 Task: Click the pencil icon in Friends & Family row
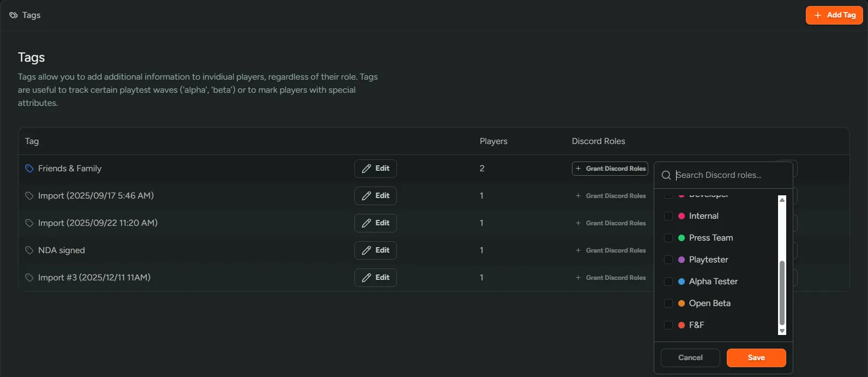pos(366,169)
